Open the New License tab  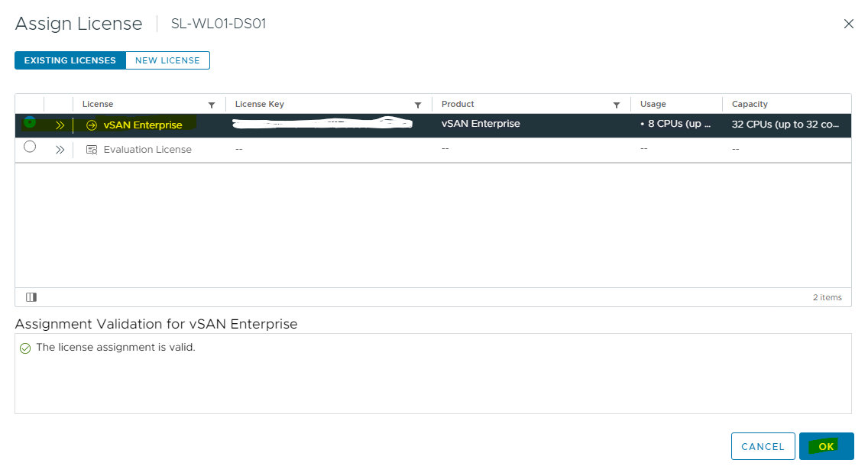168,60
